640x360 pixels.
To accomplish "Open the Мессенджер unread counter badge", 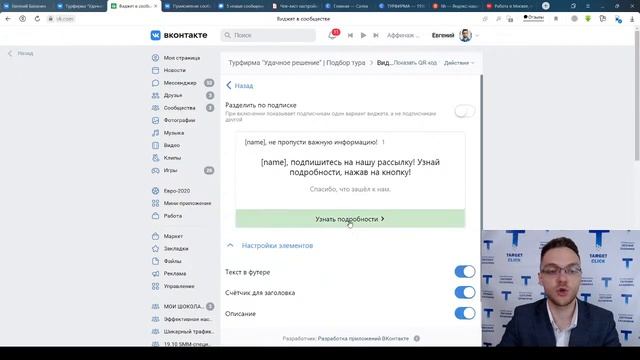I will pos(209,83).
